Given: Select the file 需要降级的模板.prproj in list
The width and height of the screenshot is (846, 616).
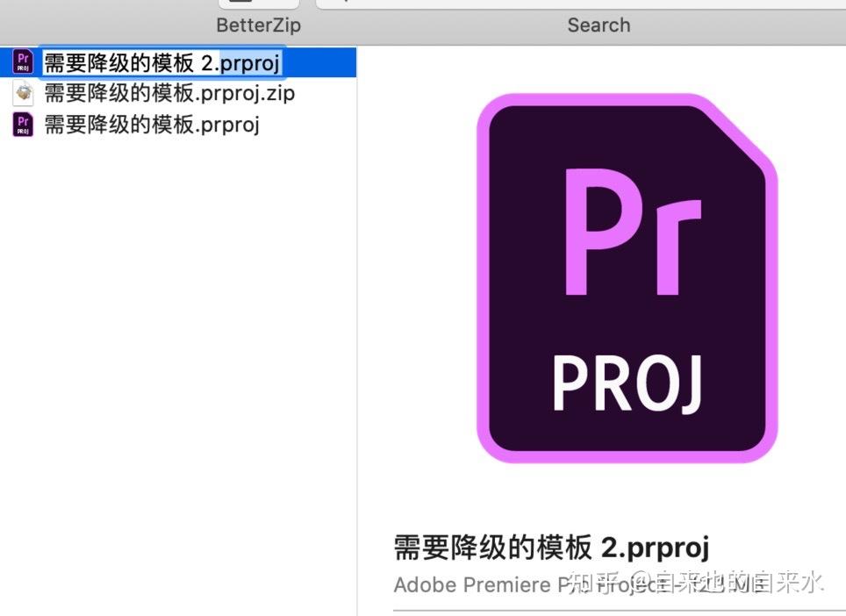Looking at the screenshot, I should click(152, 125).
